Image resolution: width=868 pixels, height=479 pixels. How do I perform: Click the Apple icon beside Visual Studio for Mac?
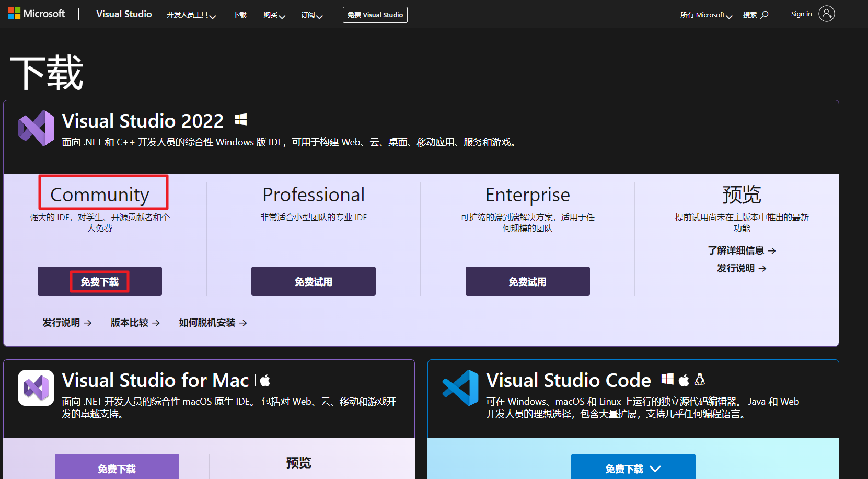tap(265, 380)
